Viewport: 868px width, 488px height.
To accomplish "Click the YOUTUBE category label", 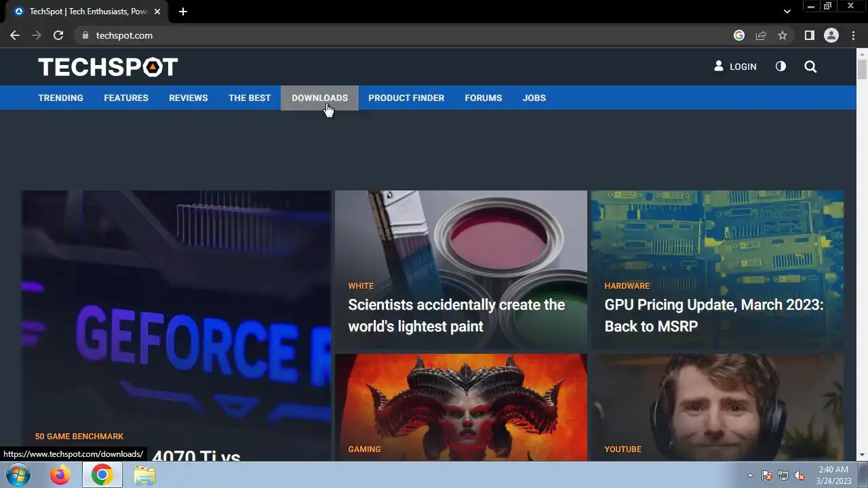I will [x=623, y=449].
